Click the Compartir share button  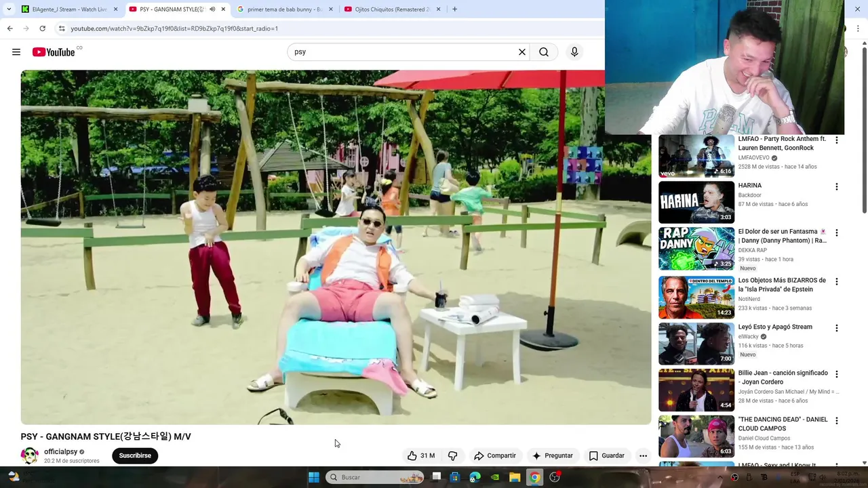(495, 455)
